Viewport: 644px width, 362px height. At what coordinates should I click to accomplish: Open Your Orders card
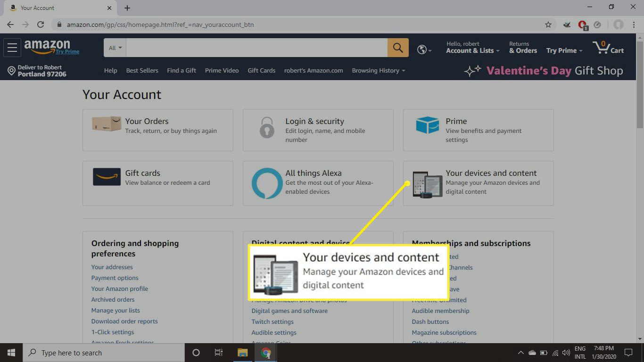click(158, 130)
